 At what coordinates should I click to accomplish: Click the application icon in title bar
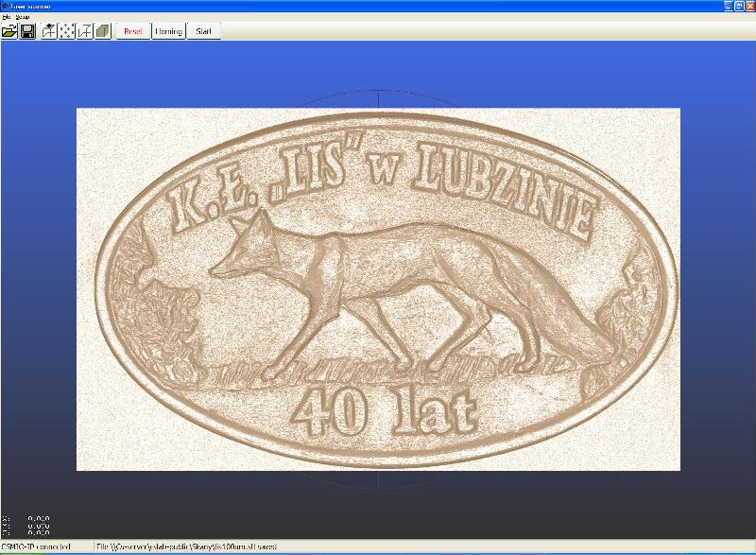6,7
